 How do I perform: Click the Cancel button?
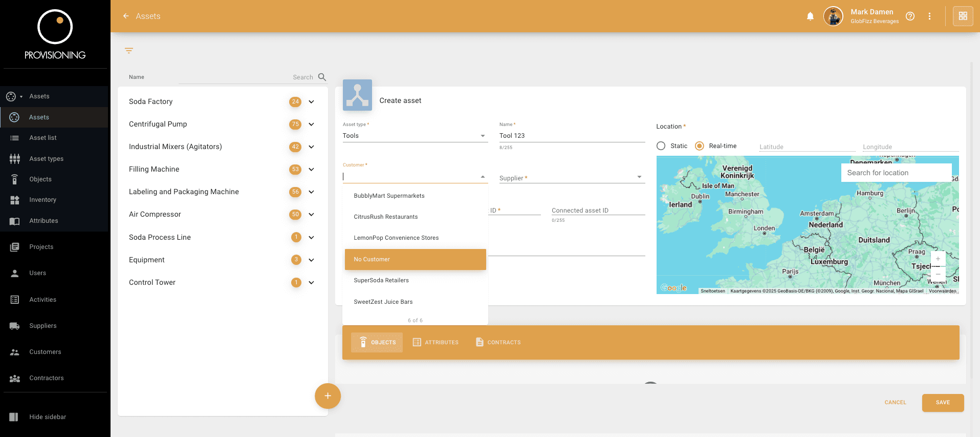895,403
